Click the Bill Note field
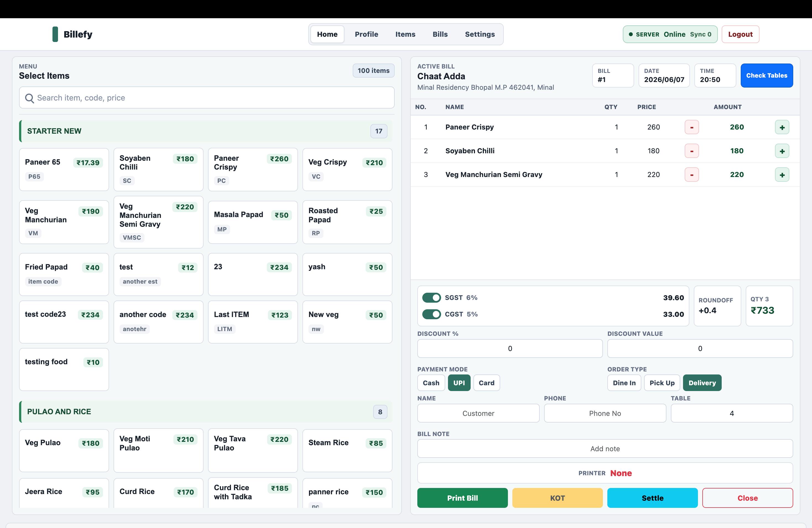The height and width of the screenshot is (528, 812). coord(605,448)
